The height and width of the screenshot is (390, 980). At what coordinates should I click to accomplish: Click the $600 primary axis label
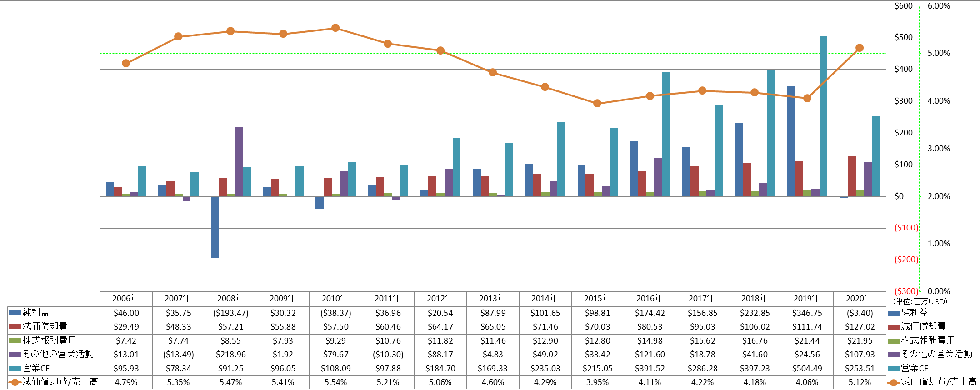click(903, 6)
